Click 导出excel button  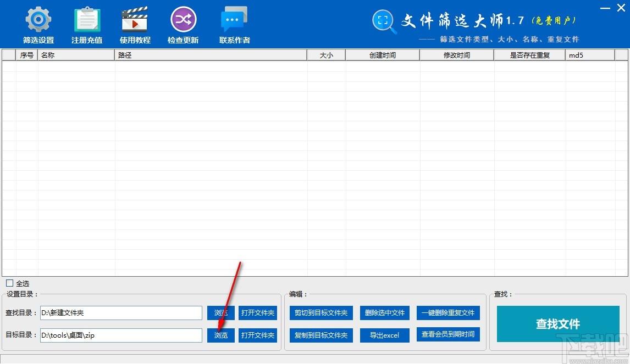pyautogui.click(x=384, y=335)
